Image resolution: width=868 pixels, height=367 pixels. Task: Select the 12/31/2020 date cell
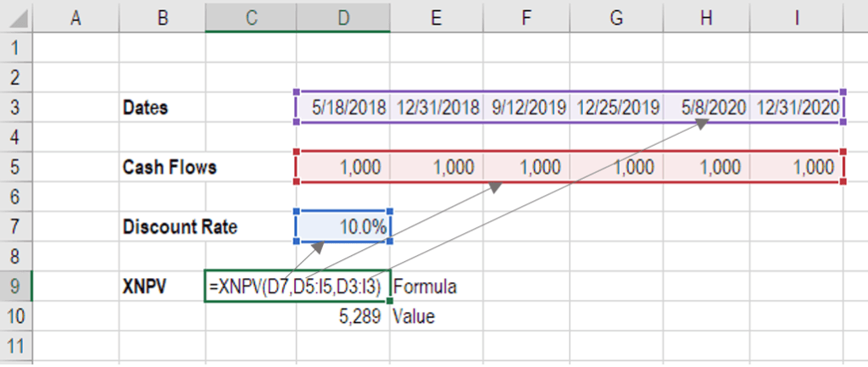797,107
